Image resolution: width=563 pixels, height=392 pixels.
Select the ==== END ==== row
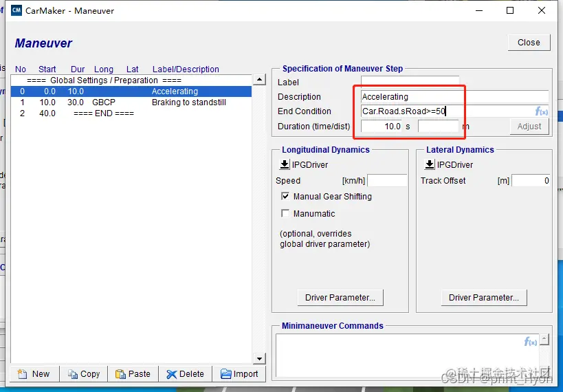pos(131,113)
